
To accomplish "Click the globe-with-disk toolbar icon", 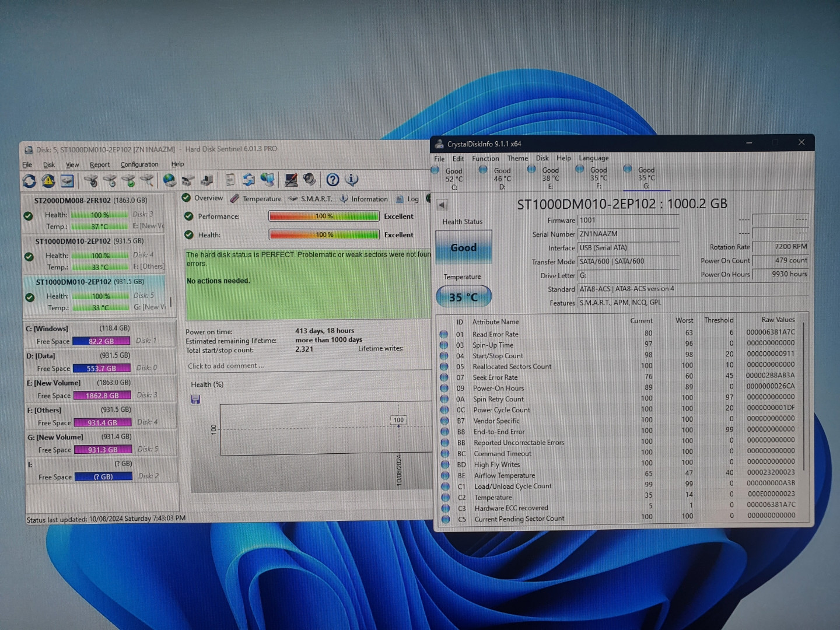I will pos(169,180).
